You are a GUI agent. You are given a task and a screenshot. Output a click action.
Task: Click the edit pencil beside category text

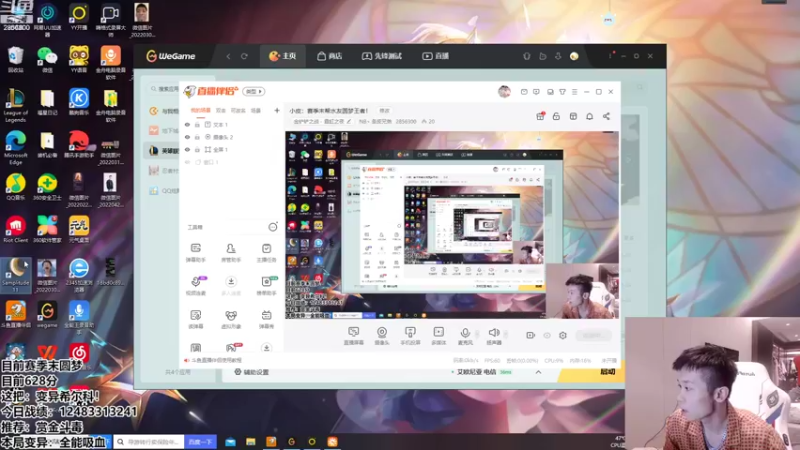pos(349,121)
